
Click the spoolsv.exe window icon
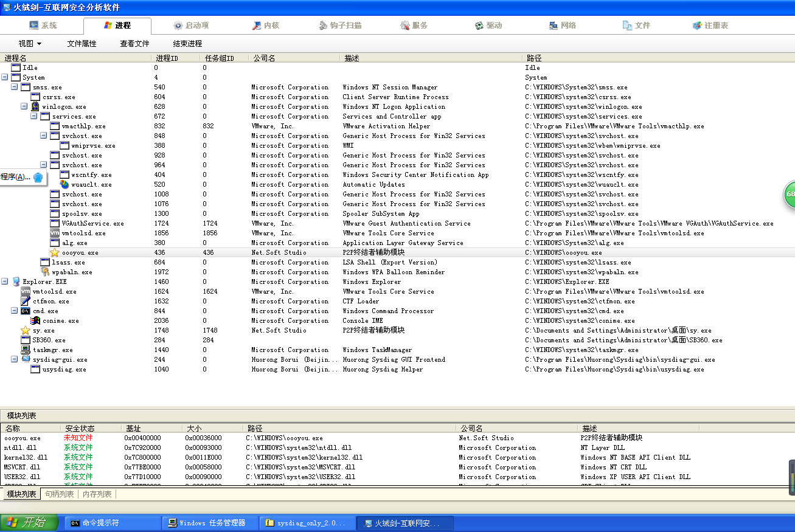pos(55,213)
